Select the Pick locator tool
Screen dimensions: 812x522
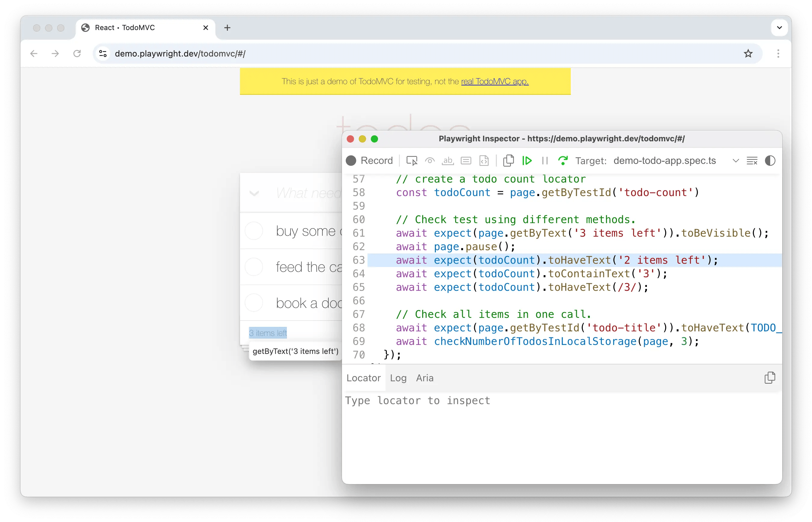[412, 160]
